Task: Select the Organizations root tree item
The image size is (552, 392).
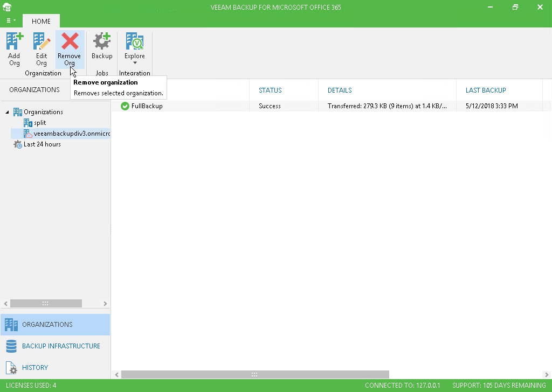Action: [43, 112]
